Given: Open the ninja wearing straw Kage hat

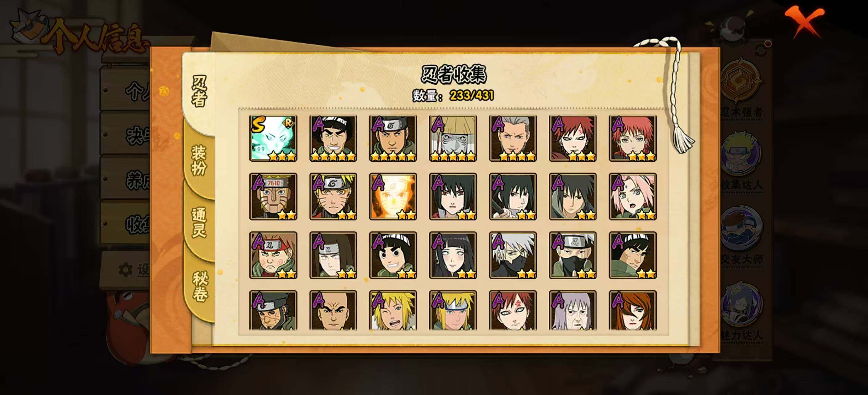Looking at the screenshot, I should (453, 138).
